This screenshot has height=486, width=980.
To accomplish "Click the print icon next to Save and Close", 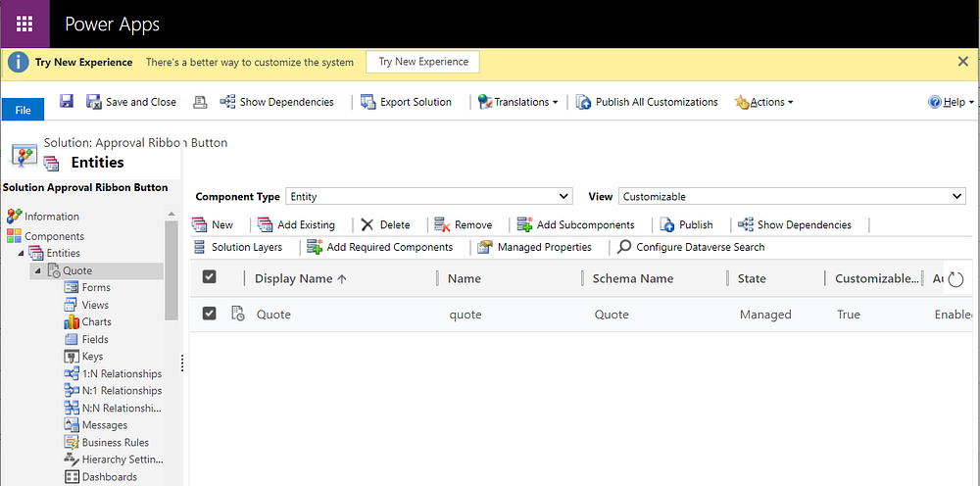I will point(200,102).
